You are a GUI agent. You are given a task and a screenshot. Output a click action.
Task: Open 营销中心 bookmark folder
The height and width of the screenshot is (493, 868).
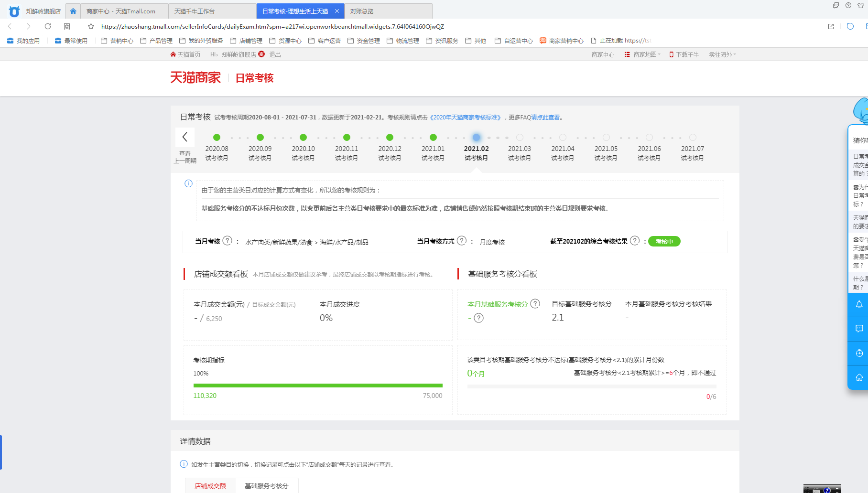(117, 41)
